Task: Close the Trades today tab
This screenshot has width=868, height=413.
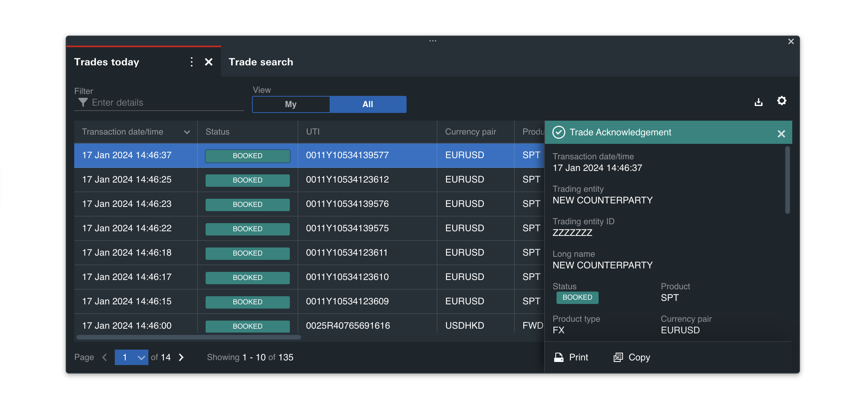Action: 209,62
